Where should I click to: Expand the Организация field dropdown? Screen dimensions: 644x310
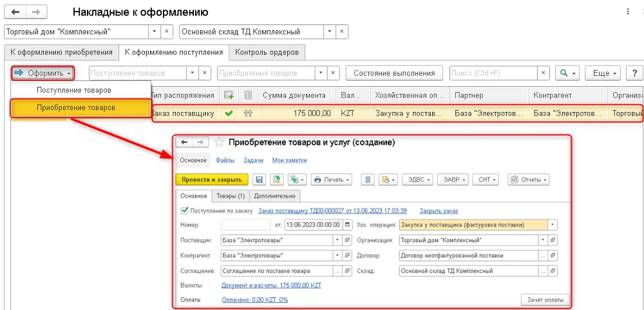tap(543, 241)
